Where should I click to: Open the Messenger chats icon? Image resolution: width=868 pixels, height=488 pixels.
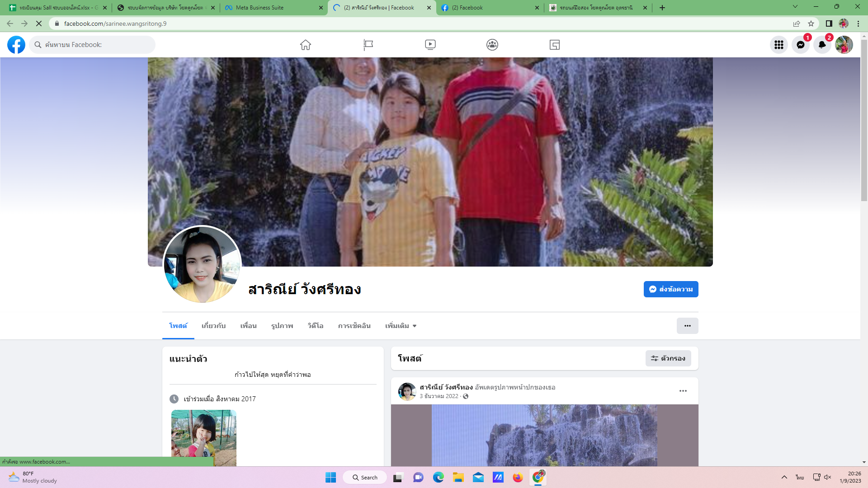coord(800,45)
